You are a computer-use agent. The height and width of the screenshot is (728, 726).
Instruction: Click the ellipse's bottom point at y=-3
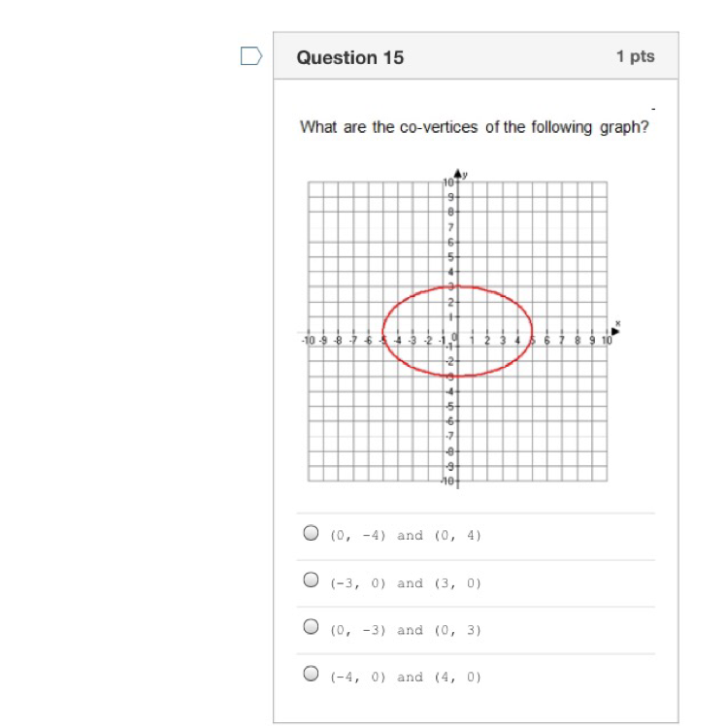458,376
